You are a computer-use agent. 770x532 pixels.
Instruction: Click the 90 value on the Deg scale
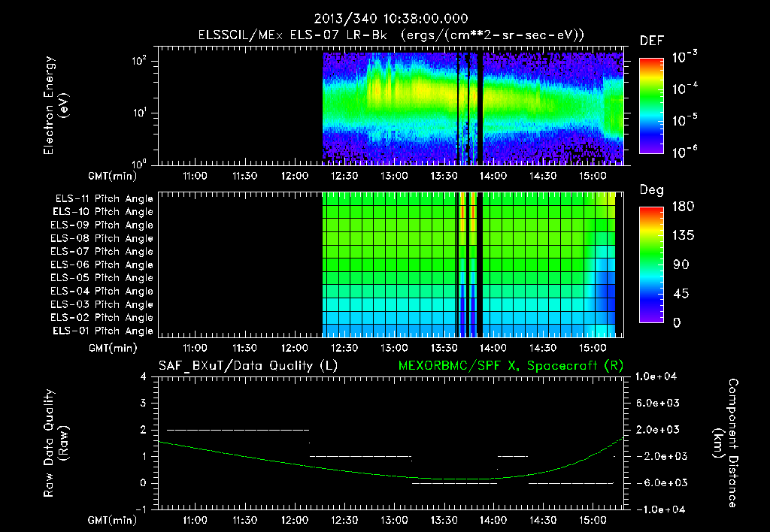pos(681,264)
